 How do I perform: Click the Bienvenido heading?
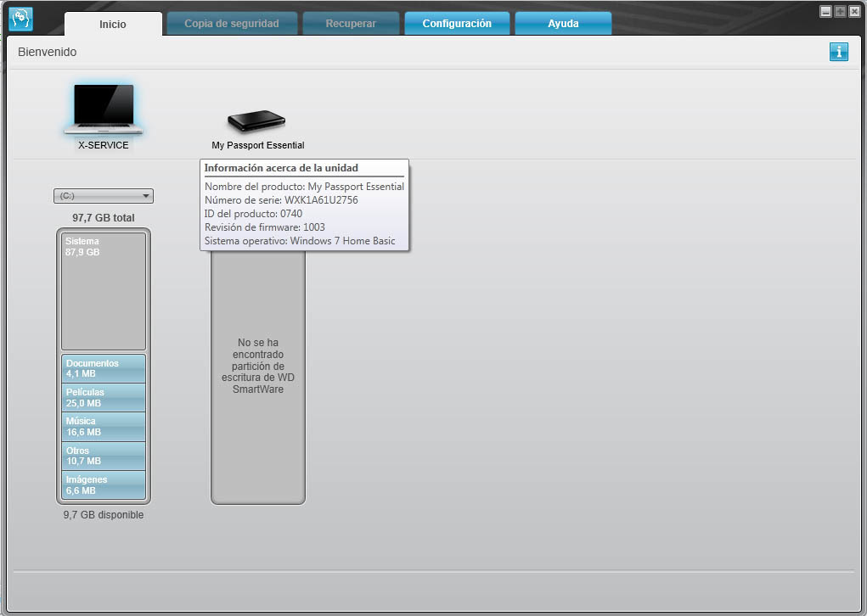[x=47, y=52]
